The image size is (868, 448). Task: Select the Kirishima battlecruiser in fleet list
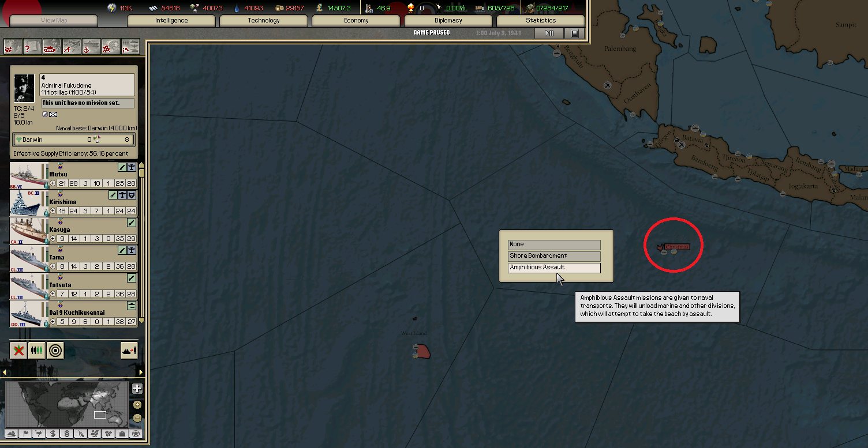[x=74, y=202]
